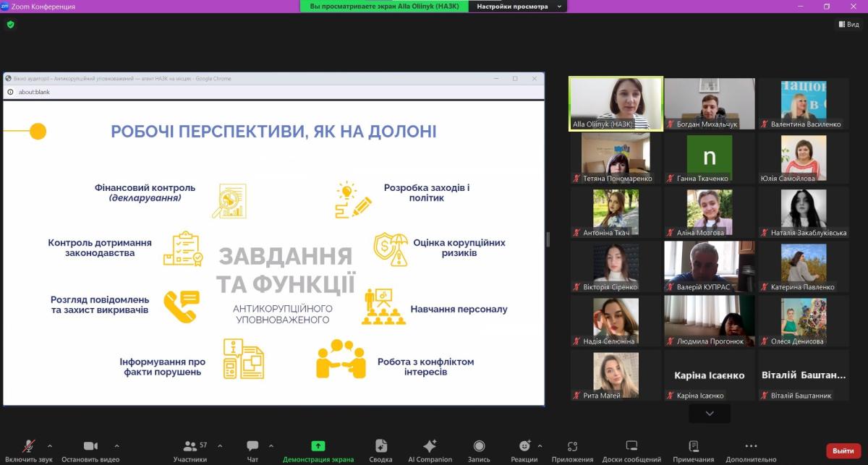This screenshot has height=465, width=868.
Task: Select Надія Селюніна video tile
Action: (616, 320)
